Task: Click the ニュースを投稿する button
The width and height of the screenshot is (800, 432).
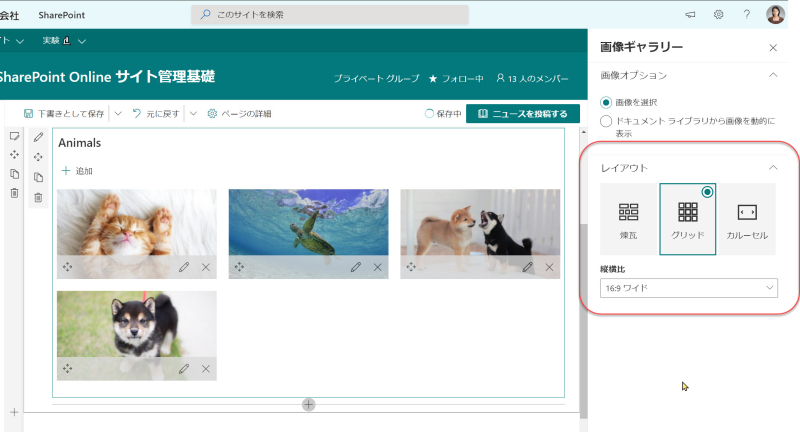Action: (x=523, y=114)
